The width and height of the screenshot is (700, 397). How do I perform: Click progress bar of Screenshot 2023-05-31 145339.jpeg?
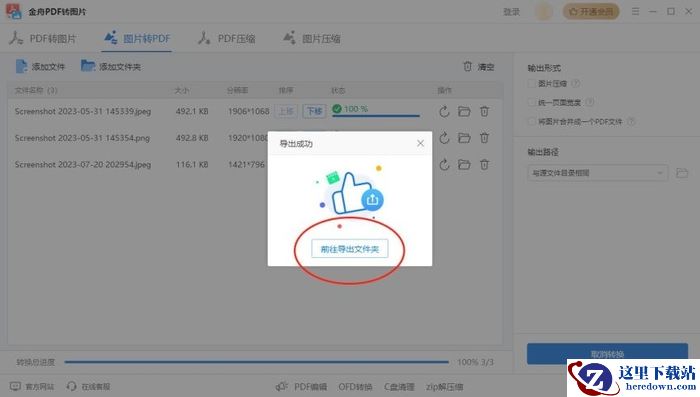tap(376, 116)
